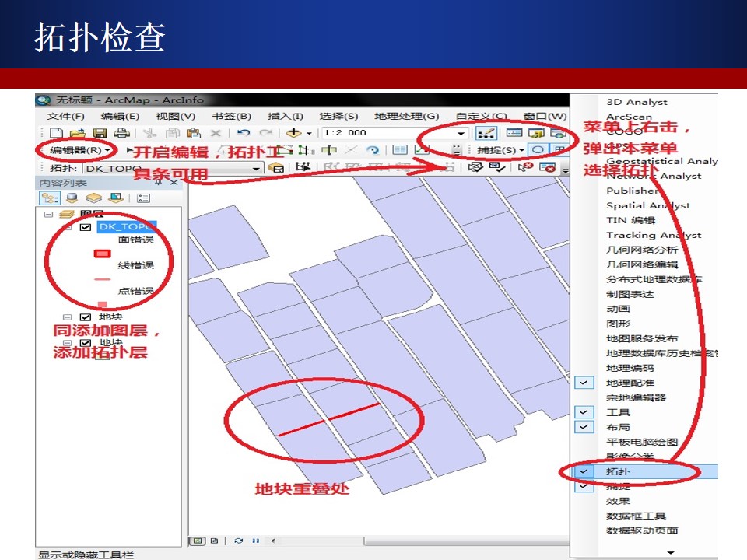747x560 pixels.
Task: Click the Refresh map view icon
Action: (239, 541)
